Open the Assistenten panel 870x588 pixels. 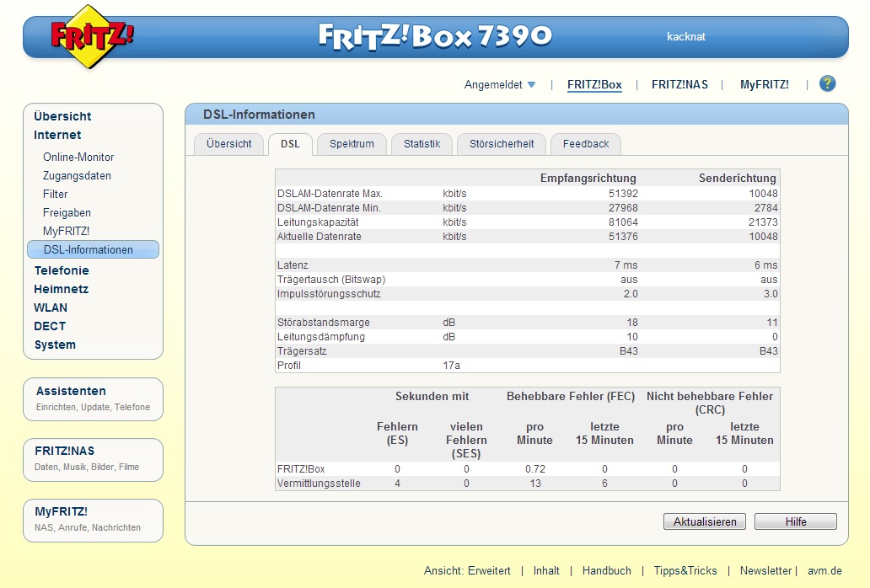[93, 399]
